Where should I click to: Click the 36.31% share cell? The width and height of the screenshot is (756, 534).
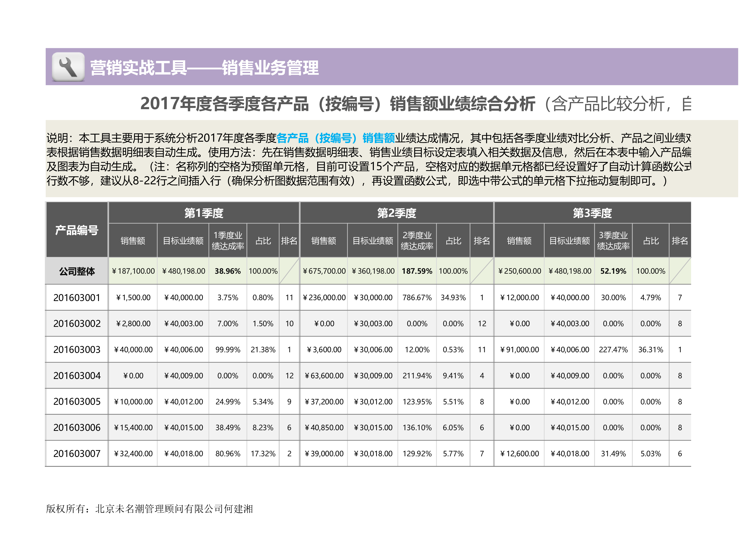coord(651,349)
